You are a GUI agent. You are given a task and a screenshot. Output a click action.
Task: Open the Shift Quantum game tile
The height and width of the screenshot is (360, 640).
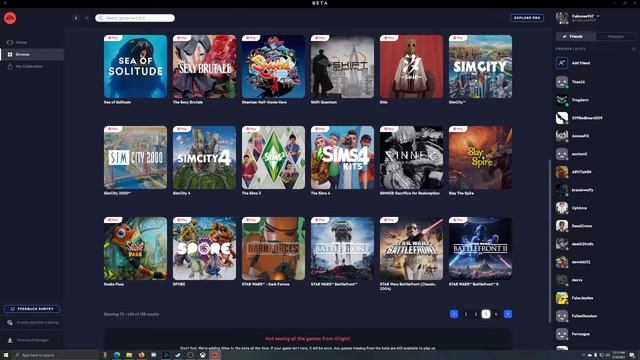(342, 67)
